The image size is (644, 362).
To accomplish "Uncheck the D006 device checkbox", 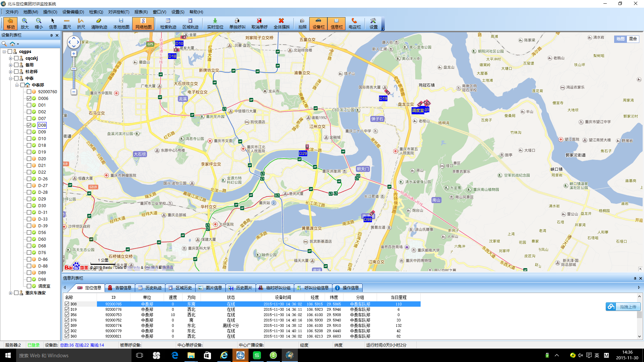I will point(29,98).
